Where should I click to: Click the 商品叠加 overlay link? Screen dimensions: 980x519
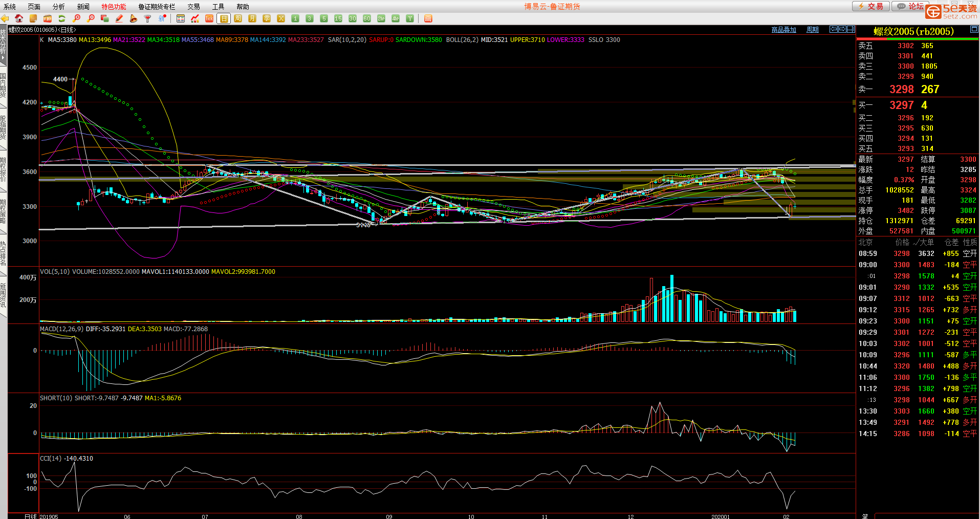click(783, 30)
